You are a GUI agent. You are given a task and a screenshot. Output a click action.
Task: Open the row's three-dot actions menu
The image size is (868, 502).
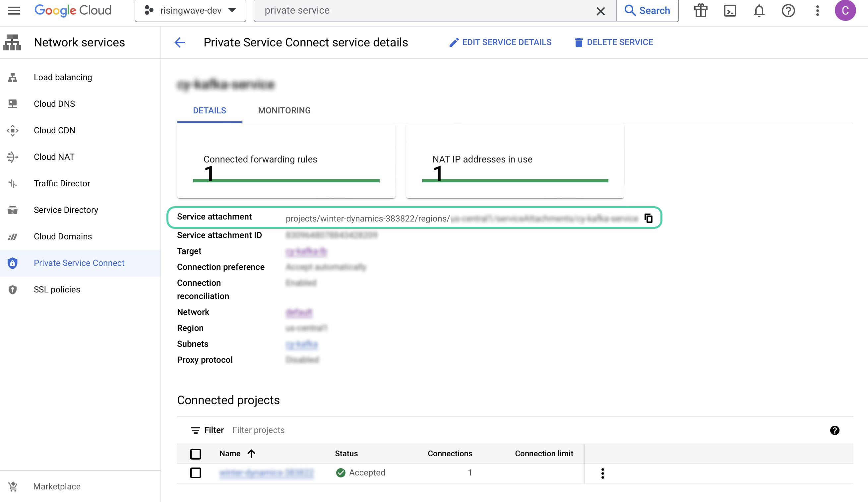[x=602, y=473]
